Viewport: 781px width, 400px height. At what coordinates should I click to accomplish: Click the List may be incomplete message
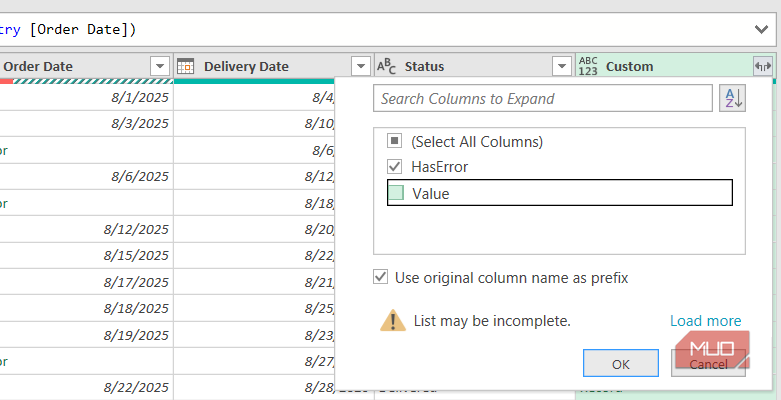(492, 321)
